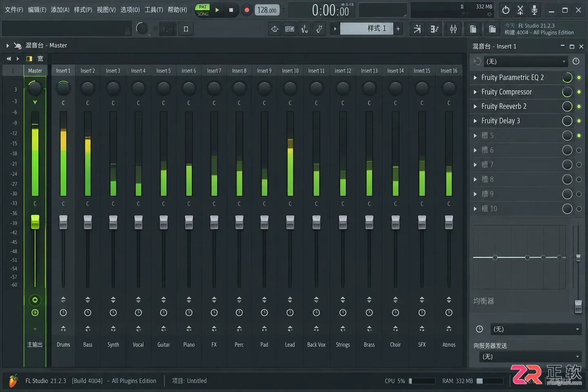Click the tempo field showing 128.000

(267, 10)
